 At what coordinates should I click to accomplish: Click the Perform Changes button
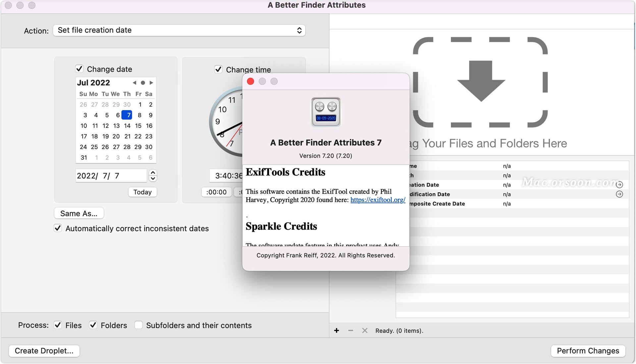pos(588,350)
